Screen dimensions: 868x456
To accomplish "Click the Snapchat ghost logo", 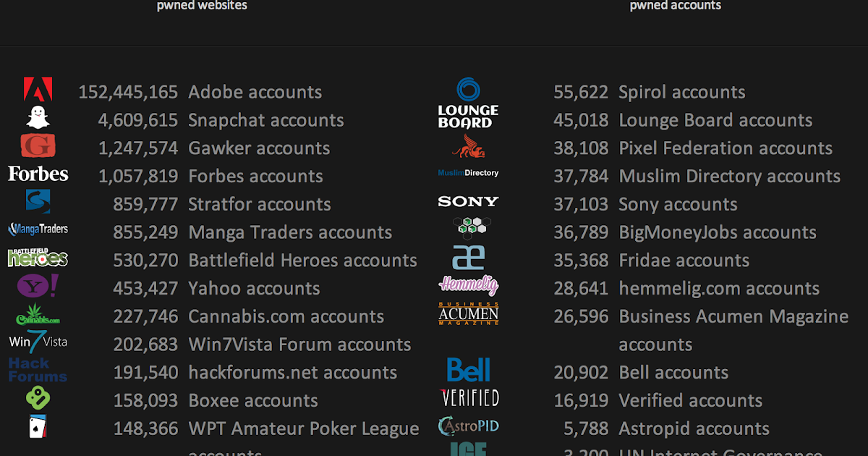I will click(x=38, y=117).
